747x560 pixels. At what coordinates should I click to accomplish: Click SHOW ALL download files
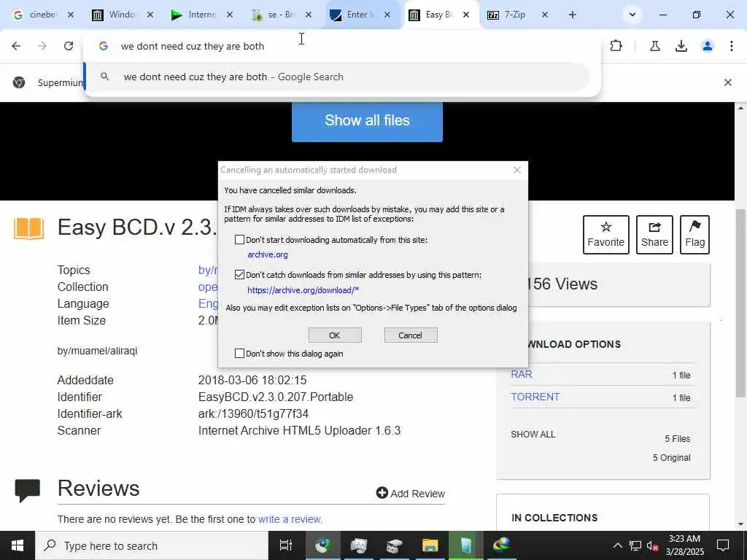coord(533,435)
